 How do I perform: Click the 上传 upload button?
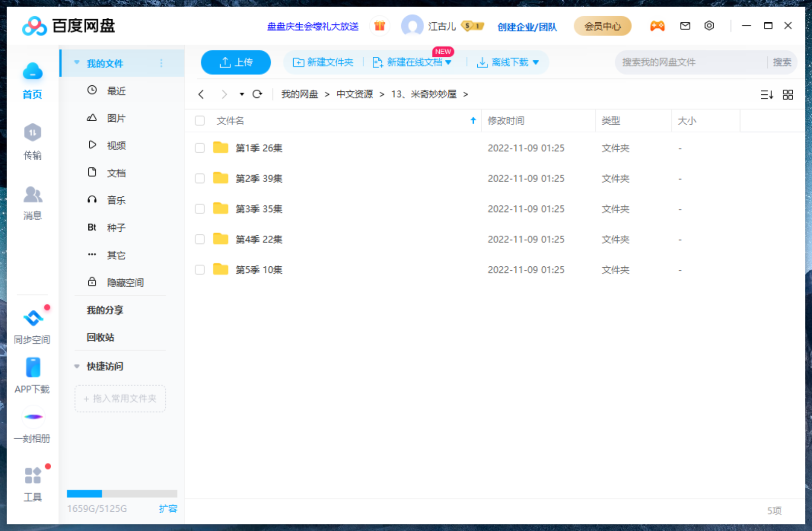pos(235,62)
